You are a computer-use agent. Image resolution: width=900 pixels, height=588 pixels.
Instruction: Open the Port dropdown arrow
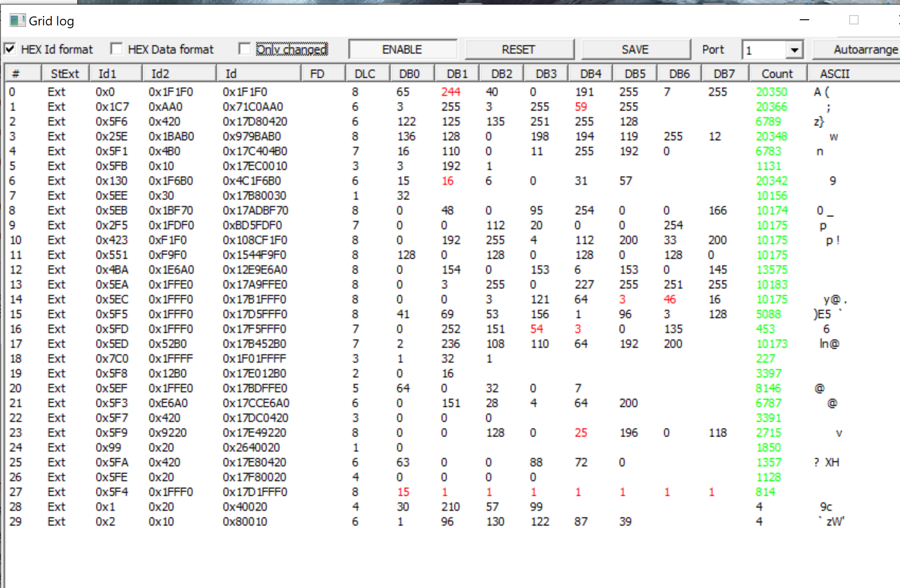pyautogui.click(x=794, y=50)
